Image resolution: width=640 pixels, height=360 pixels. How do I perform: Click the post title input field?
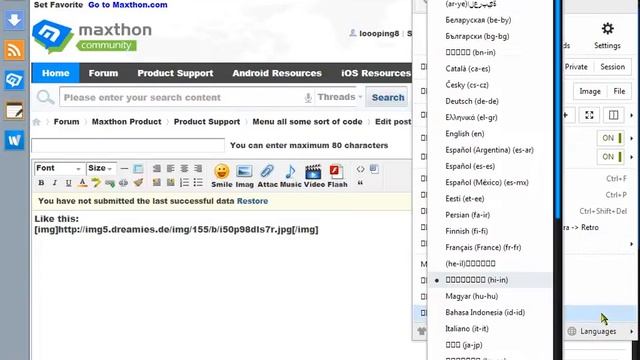point(128,145)
